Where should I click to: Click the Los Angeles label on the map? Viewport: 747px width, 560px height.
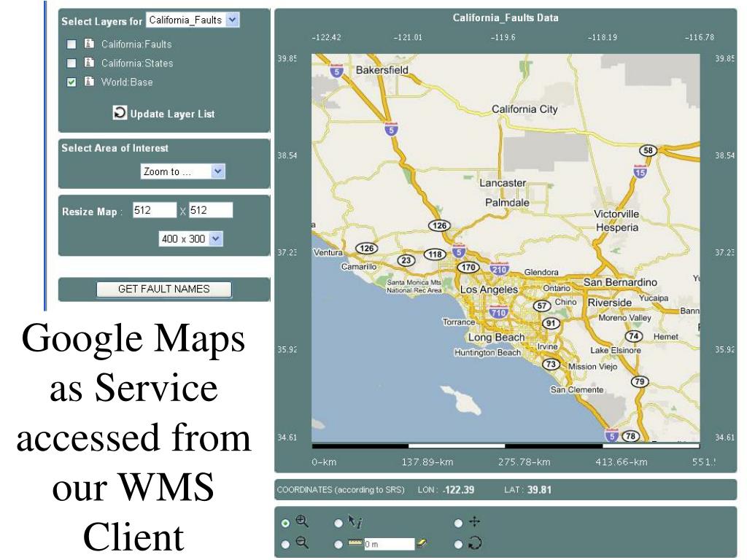click(489, 289)
